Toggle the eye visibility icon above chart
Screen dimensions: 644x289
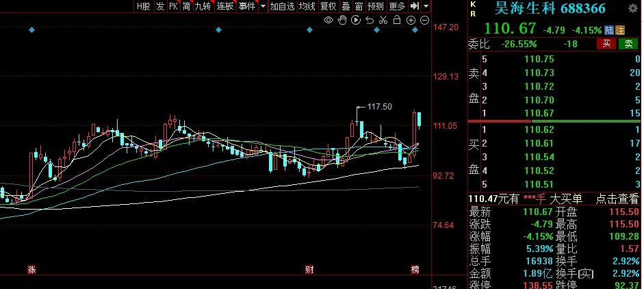click(329, 20)
